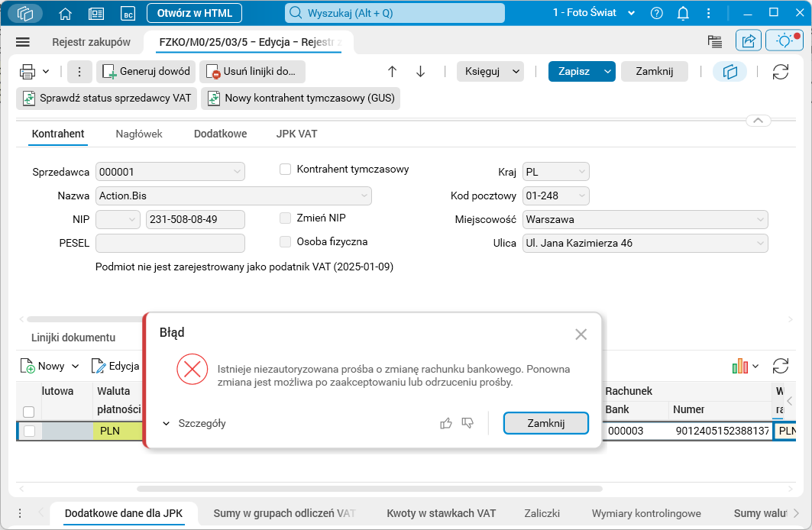Open the Księguj dropdown
812x530 pixels.
pyautogui.click(x=516, y=72)
